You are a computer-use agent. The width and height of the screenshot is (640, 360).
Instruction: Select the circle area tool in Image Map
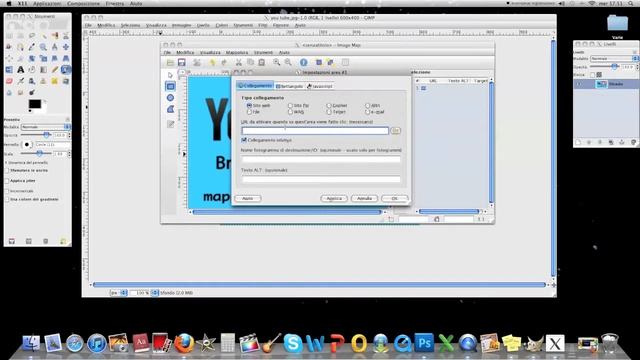click(170, 98)
